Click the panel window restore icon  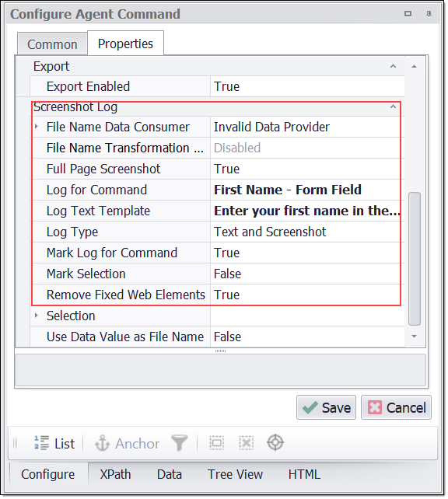pyautogui.click(x=408, y=14)
